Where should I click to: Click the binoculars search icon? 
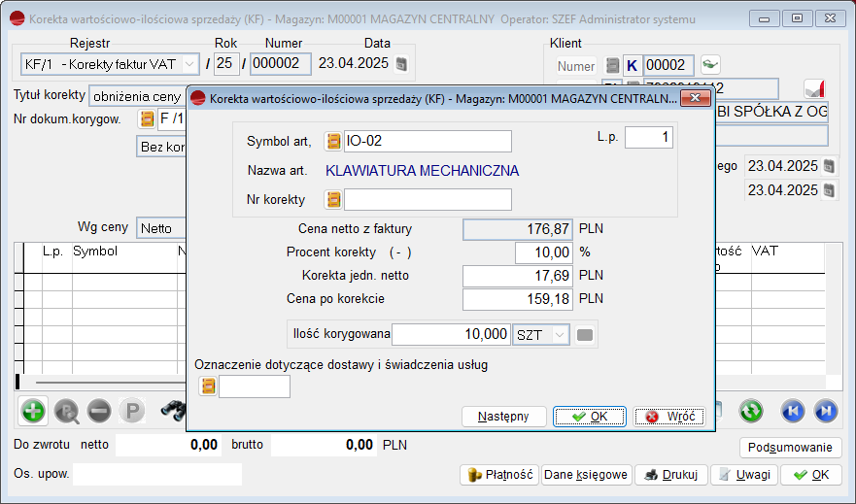coord(172,411)
